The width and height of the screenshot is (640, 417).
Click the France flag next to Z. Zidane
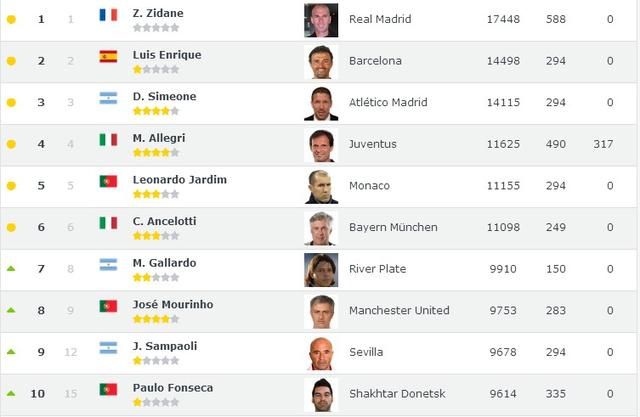click(x=108, y=15)
